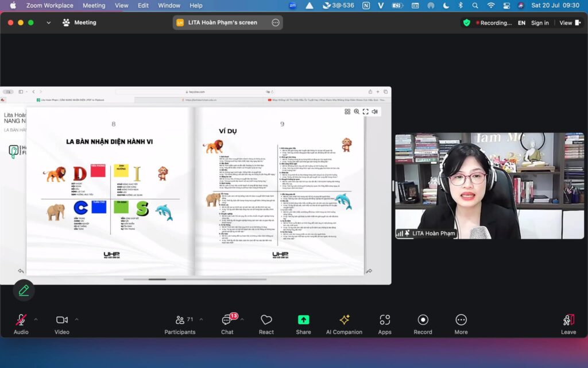This screenshot has height=368, width=588.
Task: Expand the Video options chevron
Action: pyautogui.click(x=76, y=319)
